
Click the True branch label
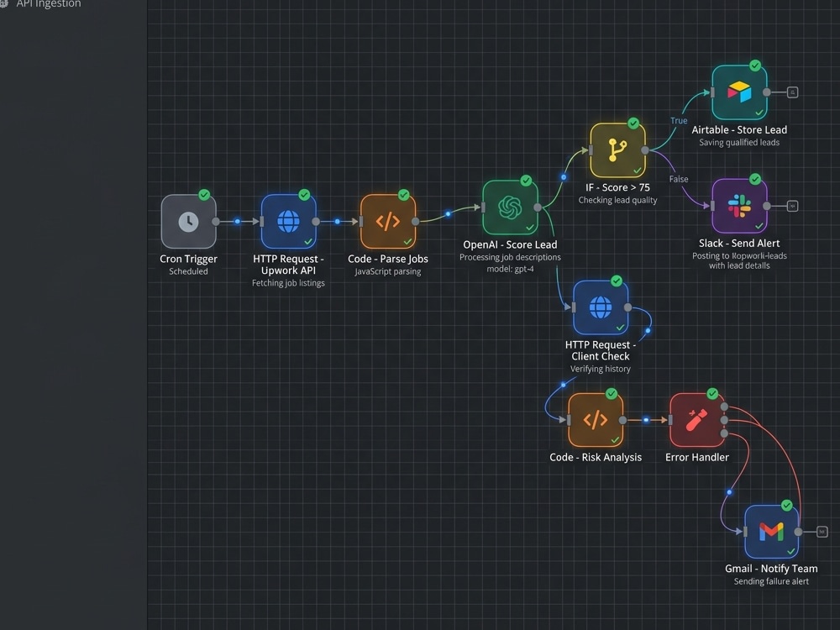click(679, 120)
